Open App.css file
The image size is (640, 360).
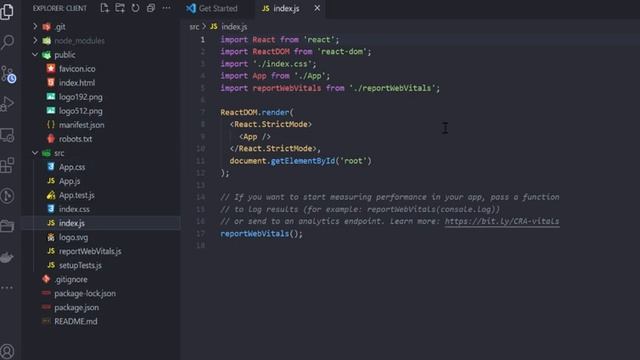(x=72, y=167)
